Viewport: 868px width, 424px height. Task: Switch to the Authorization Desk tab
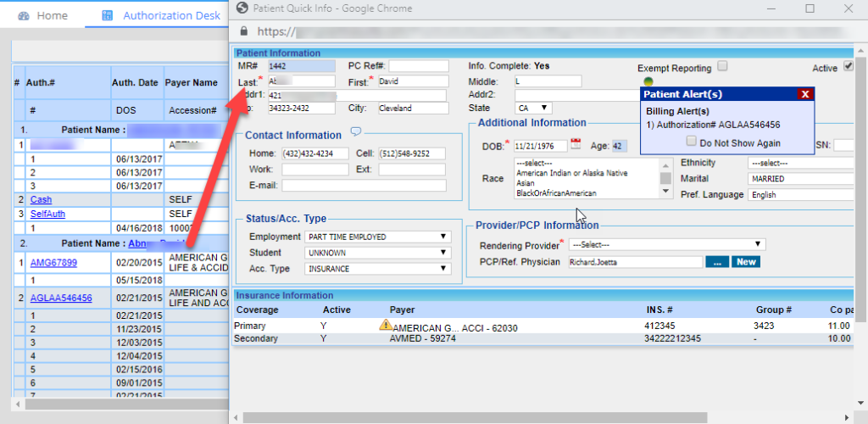tap(161, 15)
